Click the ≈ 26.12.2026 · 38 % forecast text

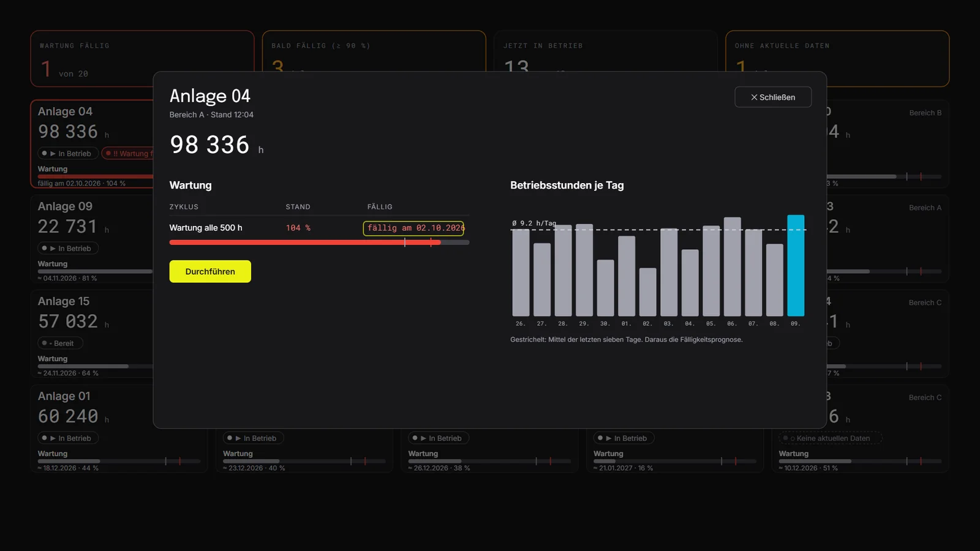(439, 468)
